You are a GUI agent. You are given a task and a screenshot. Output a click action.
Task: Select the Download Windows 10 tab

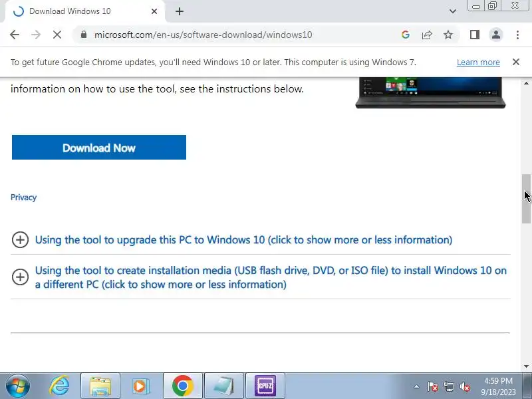[x=85, y=11]
